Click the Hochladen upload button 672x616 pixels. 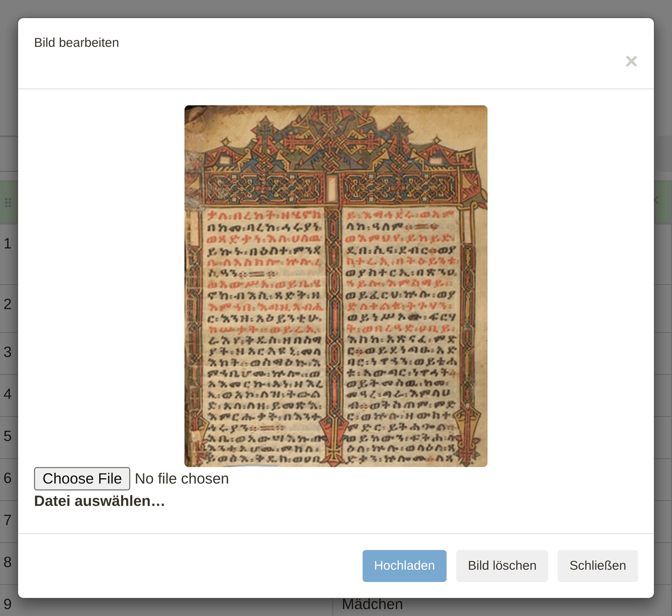[x=404, y=566]
